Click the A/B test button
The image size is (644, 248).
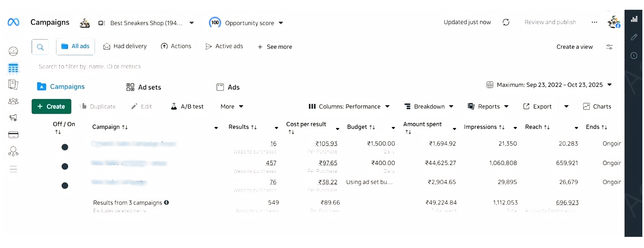pyautogui.click(x=187, y=107)
